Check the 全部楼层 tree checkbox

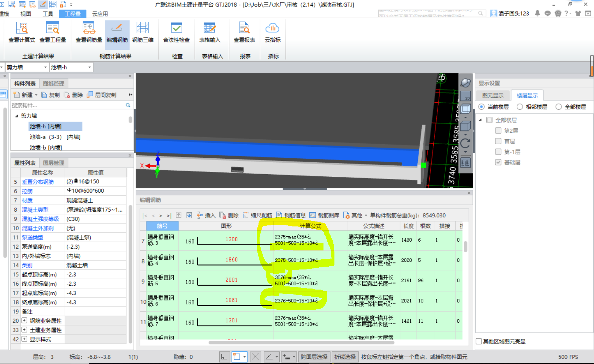(489, 120)
